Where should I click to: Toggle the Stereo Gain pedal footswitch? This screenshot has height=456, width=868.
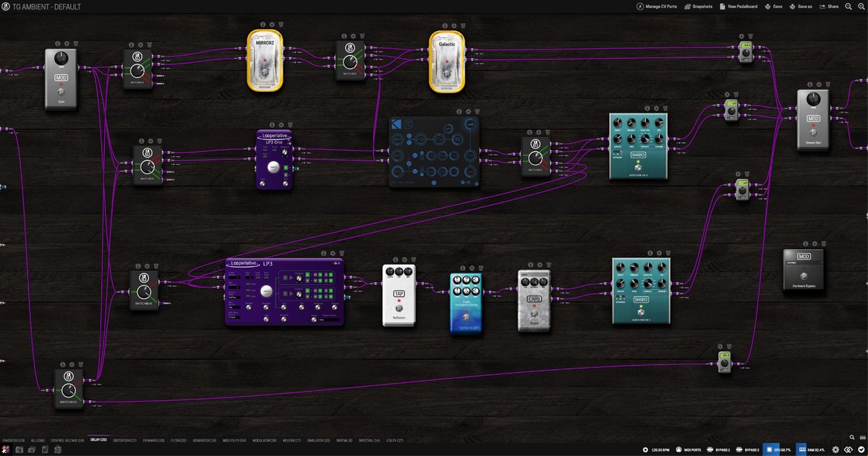[x=814, y=132]
